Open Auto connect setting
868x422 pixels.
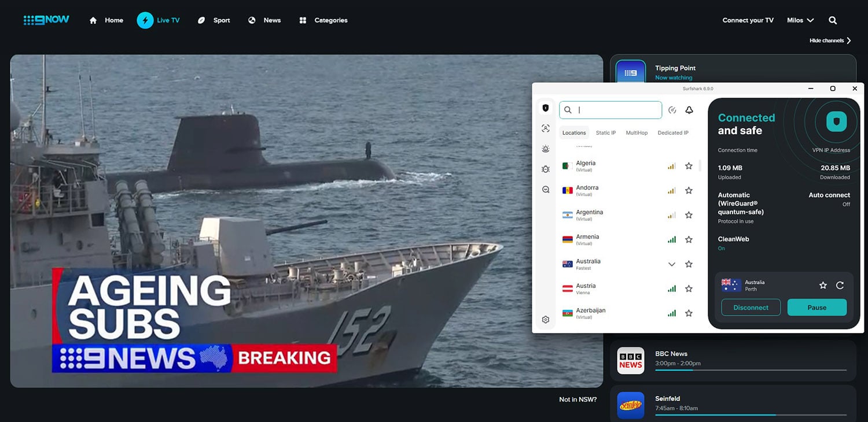pyautogui.click(x=829, y=199)
